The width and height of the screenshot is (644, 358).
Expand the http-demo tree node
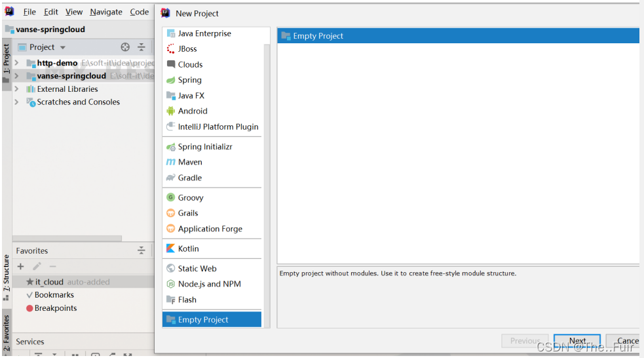17,63
